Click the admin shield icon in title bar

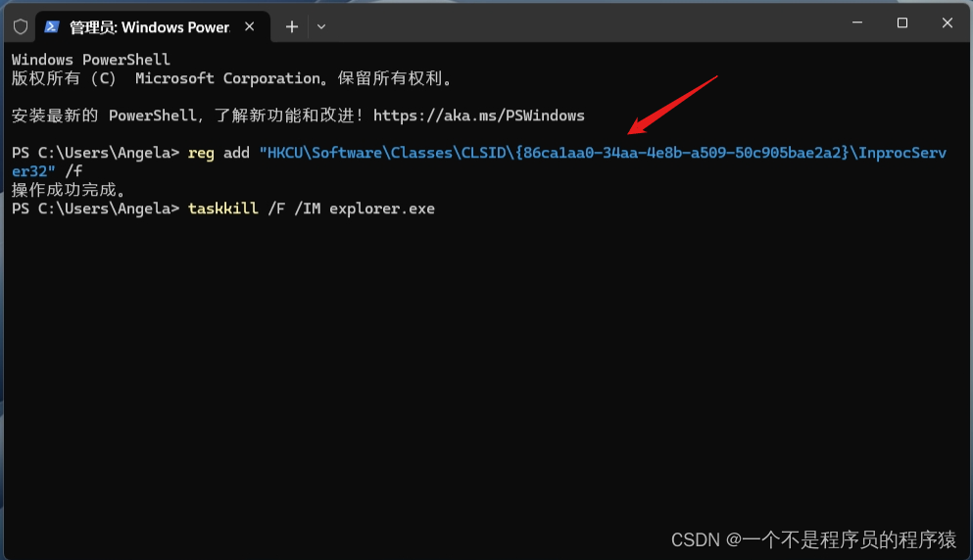tap(21, 26)
